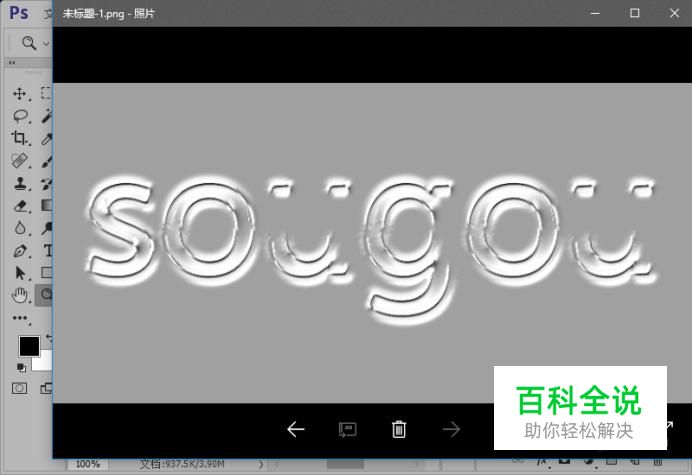Maximize the Photos window
692x475 pixels.
click(635, 13)
